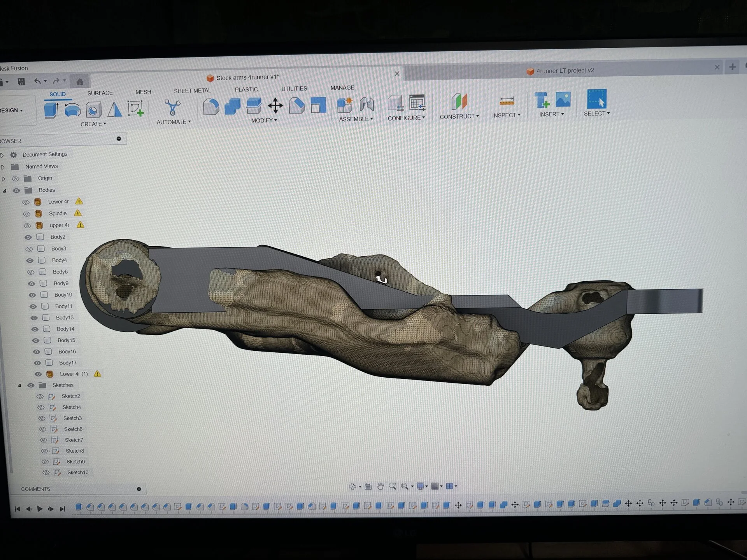Viewport: 747px width, 560px height.
Task: Open the SHEET METAL tab
Action: point(192,91)
